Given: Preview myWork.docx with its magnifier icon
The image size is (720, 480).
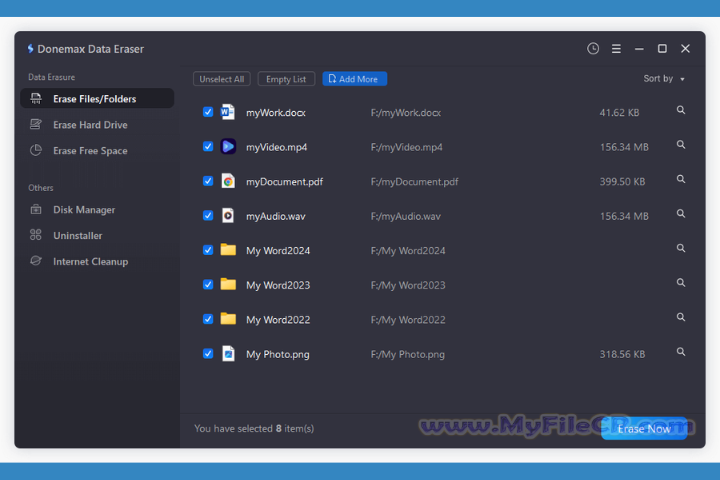Looking at the screenshot, I should click(x=681, y=110).
